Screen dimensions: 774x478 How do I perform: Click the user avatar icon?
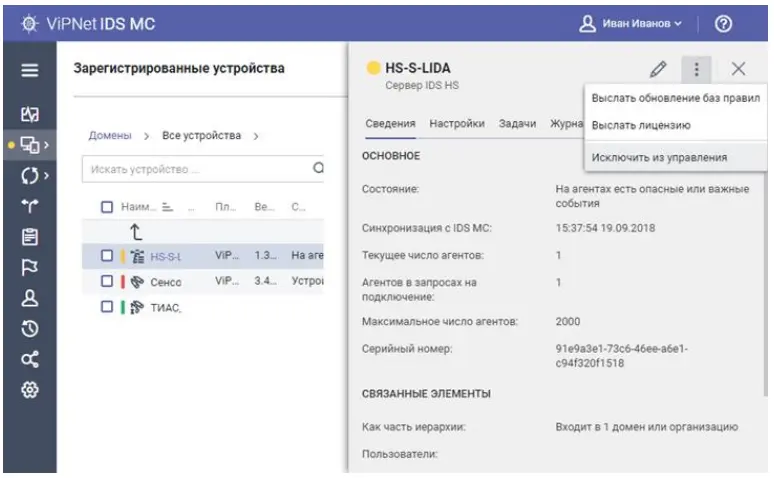pos(587,23)
